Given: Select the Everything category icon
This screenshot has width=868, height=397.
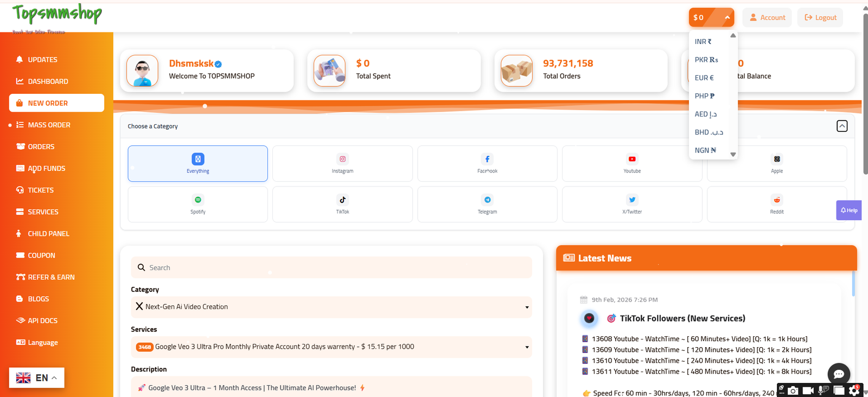Looking at the screenshot, I should tap(198, 159).
